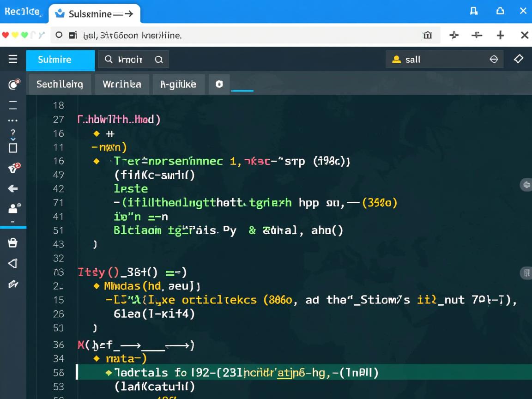Click the trash basket icon in the sidebar
Image resolution: width=532 pixels, height=399 pixels.
tap(12, 242)
